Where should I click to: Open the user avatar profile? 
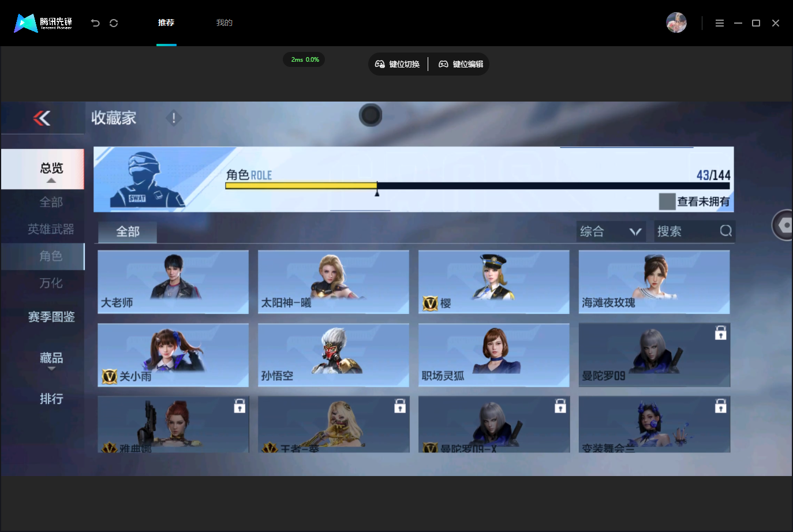tap(676, 23)
